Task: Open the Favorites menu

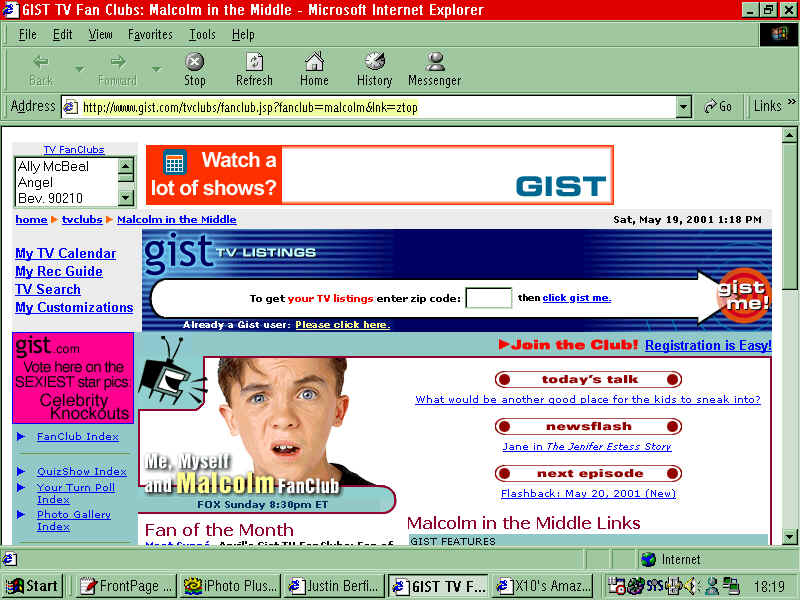Action: 150,35
